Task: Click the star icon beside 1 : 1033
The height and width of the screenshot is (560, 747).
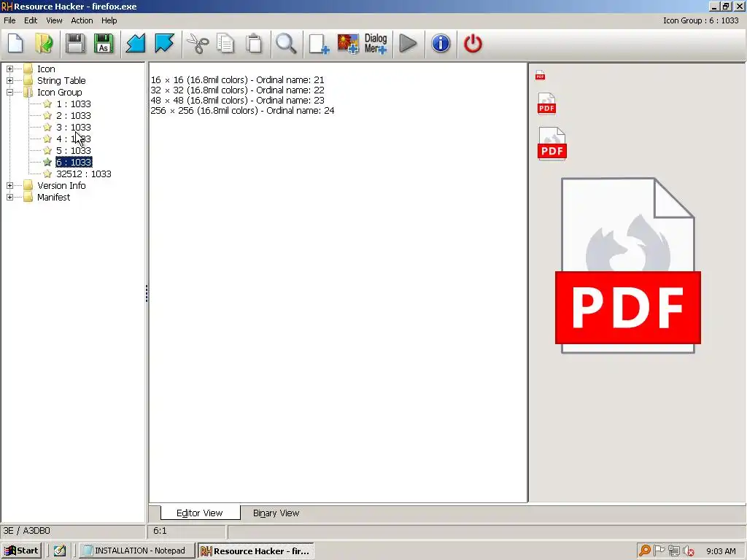Action: pos(47,104)
